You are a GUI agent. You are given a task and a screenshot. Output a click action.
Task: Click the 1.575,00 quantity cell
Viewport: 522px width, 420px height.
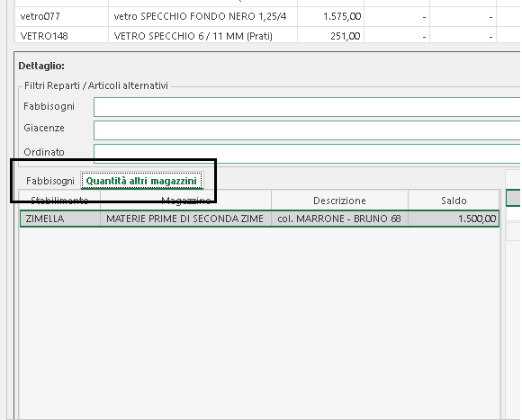coord(330,16)
